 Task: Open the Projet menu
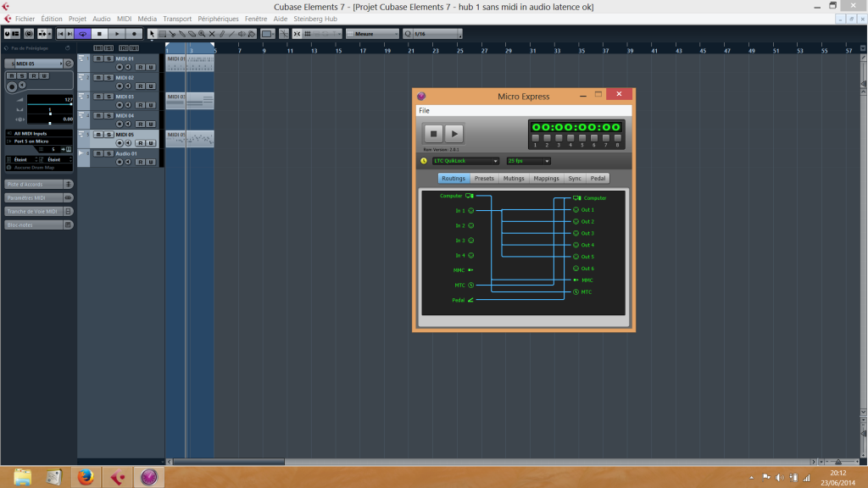click(77, 19)
